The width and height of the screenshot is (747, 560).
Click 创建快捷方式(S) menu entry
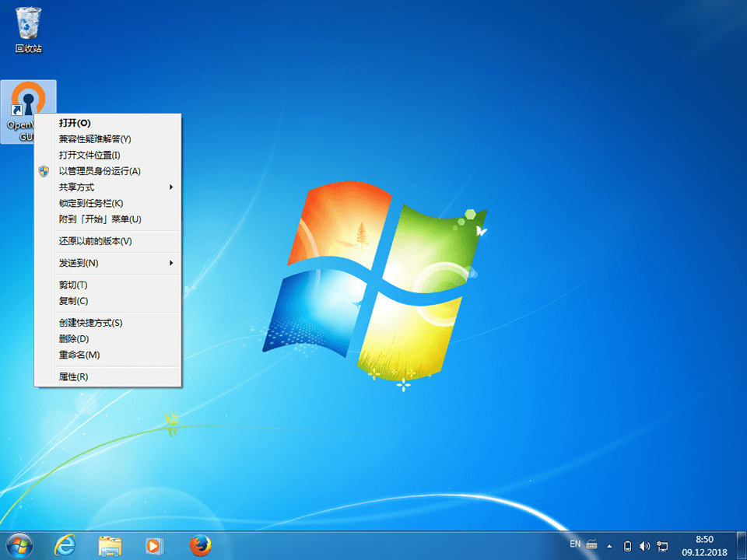(x=108, y=323)
